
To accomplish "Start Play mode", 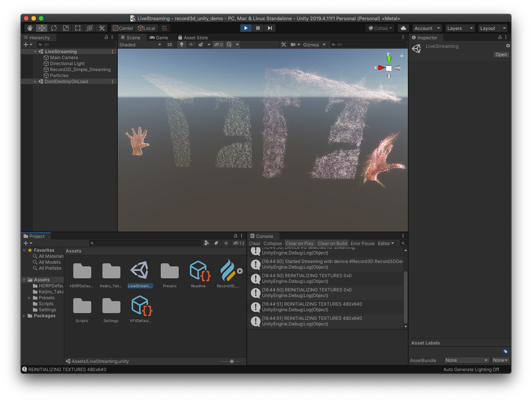I will tap(246, 28).
